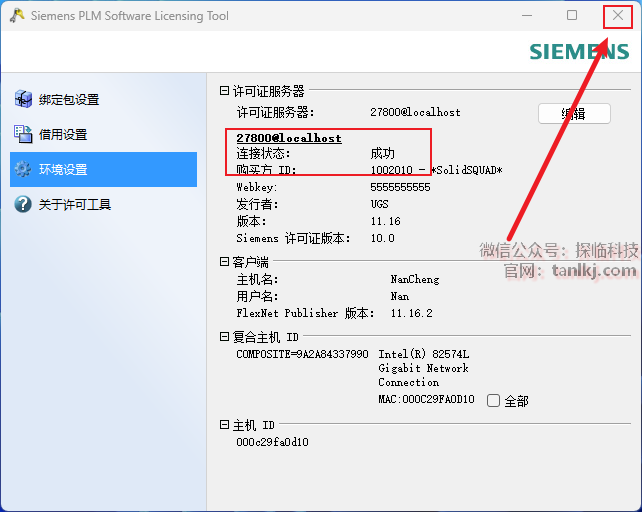Click the 发行者 value UGS
Image resolution: width=642 pixels, height=512 pixels.
pyautogui.click(x=380, y=204)
